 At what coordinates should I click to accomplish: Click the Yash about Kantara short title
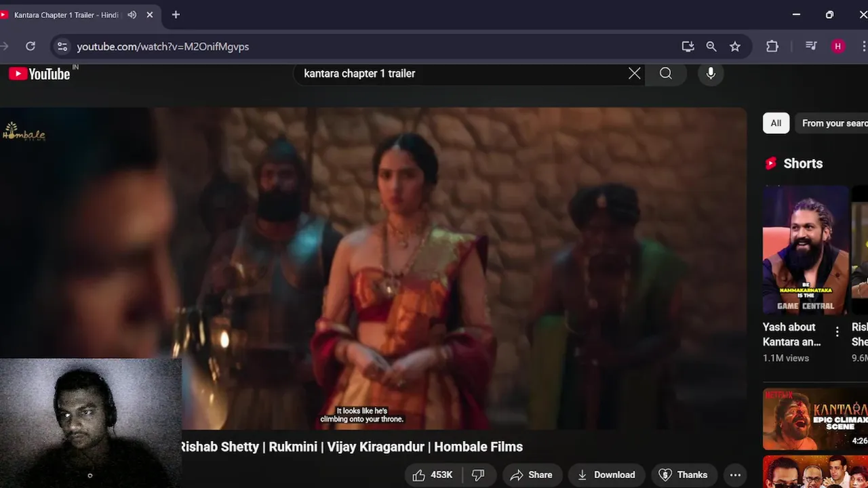(792, 334)
